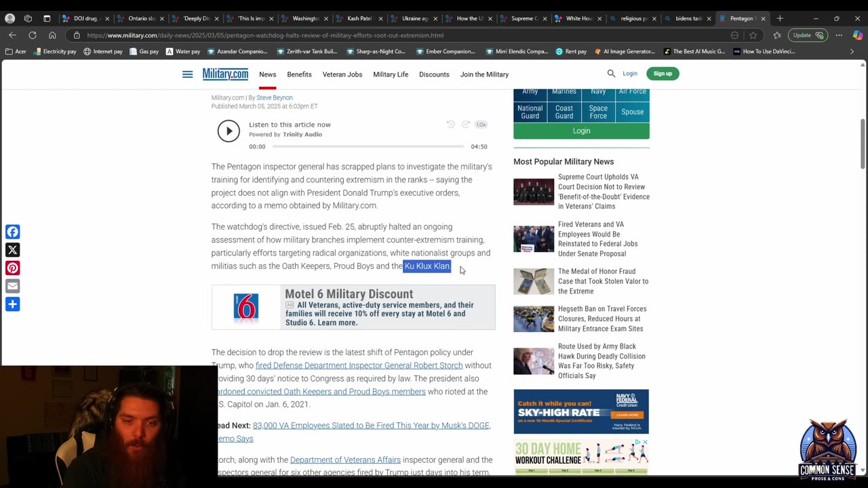Viewport: 868px width, 488px height.
Task: Switch to the White House tab
Action: pyautogui.click(x=579, y=18)
